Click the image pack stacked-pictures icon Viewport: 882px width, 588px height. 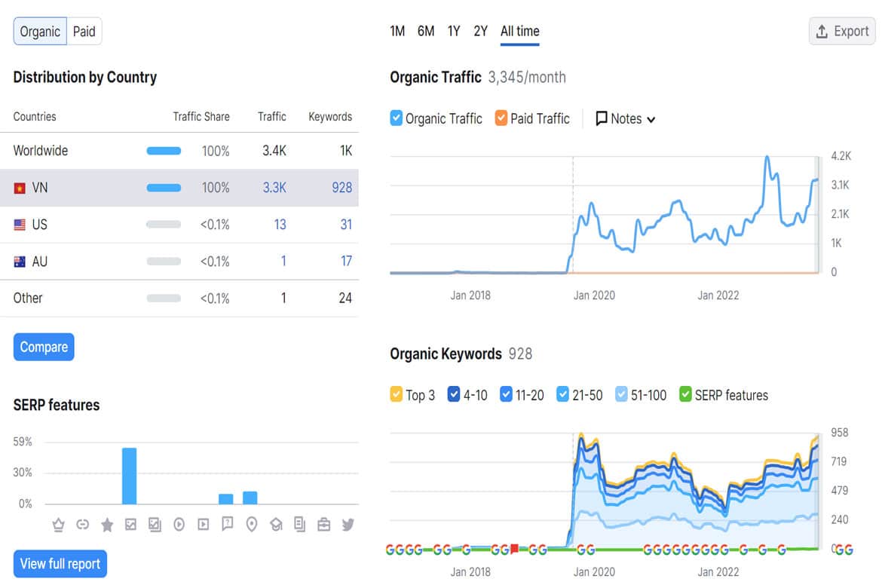click(155, 525)
